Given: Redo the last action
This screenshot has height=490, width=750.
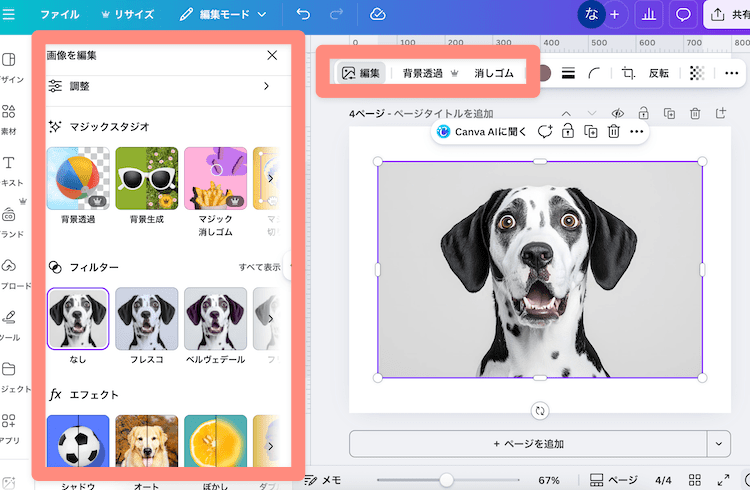Looking at the screenshot, I should pos(336,14).
